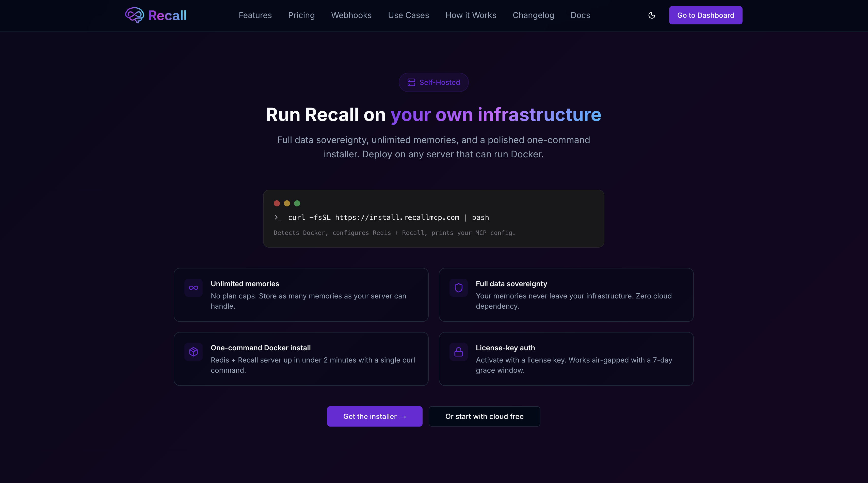Click the yellow dot on terminal window
This screenshot has height=483, width=868.
tap(287, 203)
